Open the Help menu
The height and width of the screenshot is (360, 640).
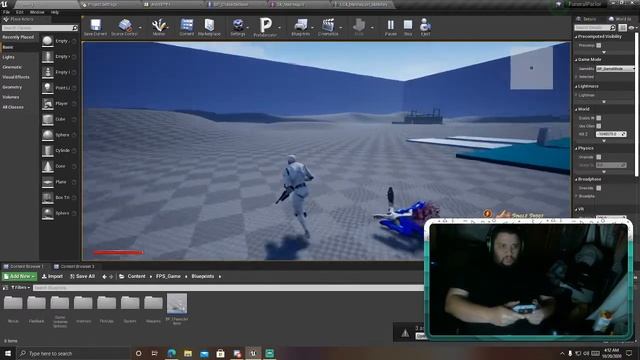coord(55,12)
